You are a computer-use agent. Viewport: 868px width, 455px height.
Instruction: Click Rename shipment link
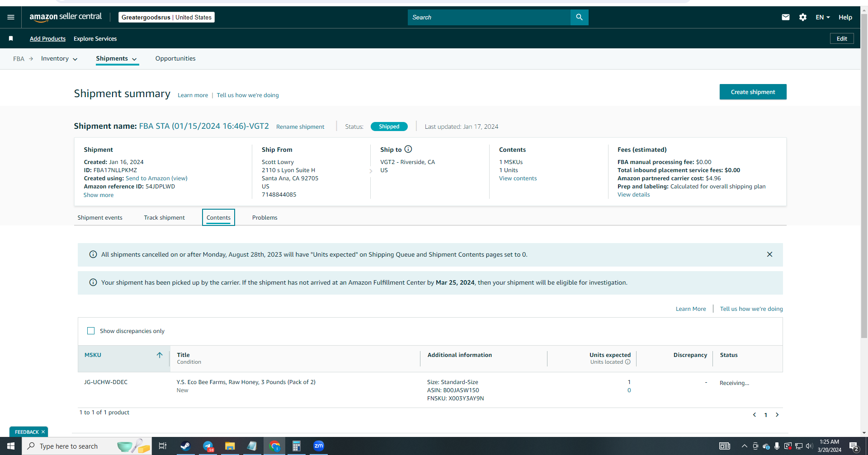click(300, 127)
